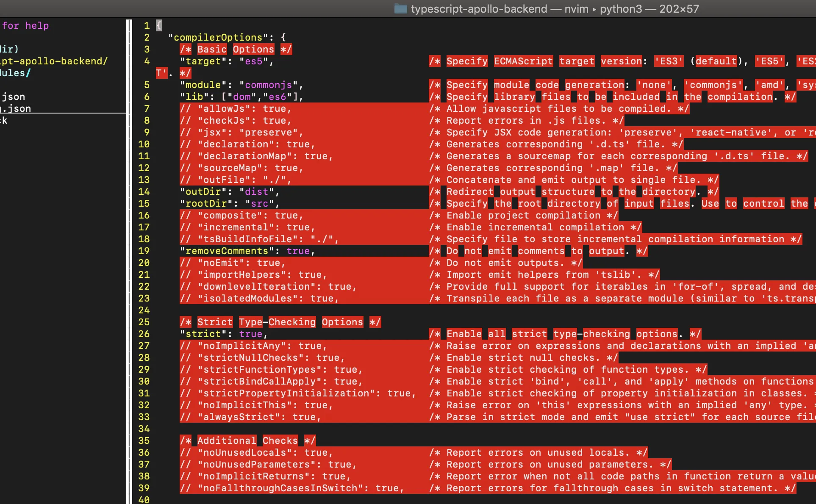Click line number 25 in gutter
This screenshot has height=504, width=816.
coord(144,322)
